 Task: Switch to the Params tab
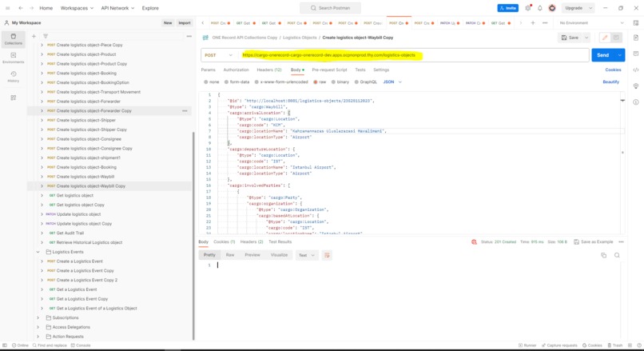point(209,70)
